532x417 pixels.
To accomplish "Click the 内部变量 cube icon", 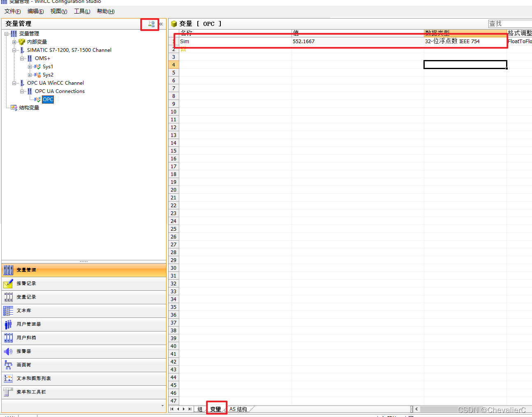I will pyautogui.click(x=22, y=42).
